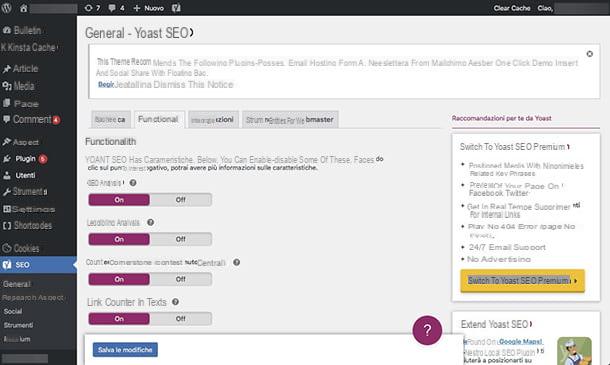Click the Plugin plug icon
Image resolution: width=610 pixels, height=365 pixels.
(x=7, y=158)
